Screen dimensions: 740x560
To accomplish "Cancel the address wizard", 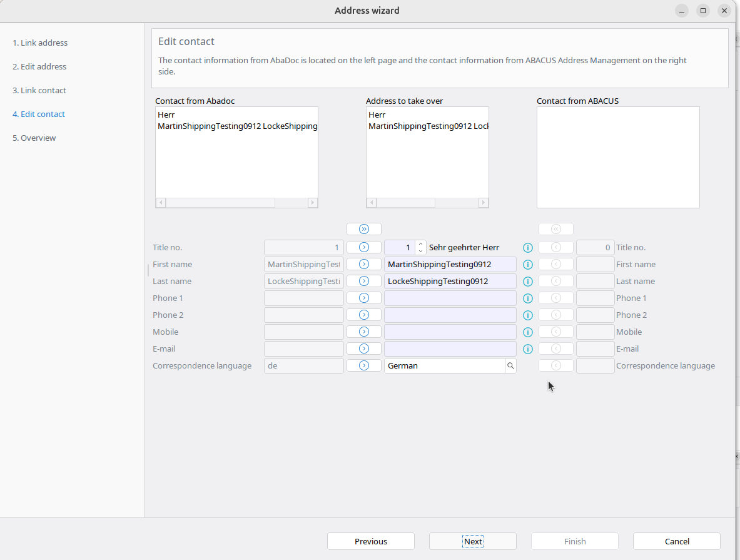I will (x=676, y=541).
